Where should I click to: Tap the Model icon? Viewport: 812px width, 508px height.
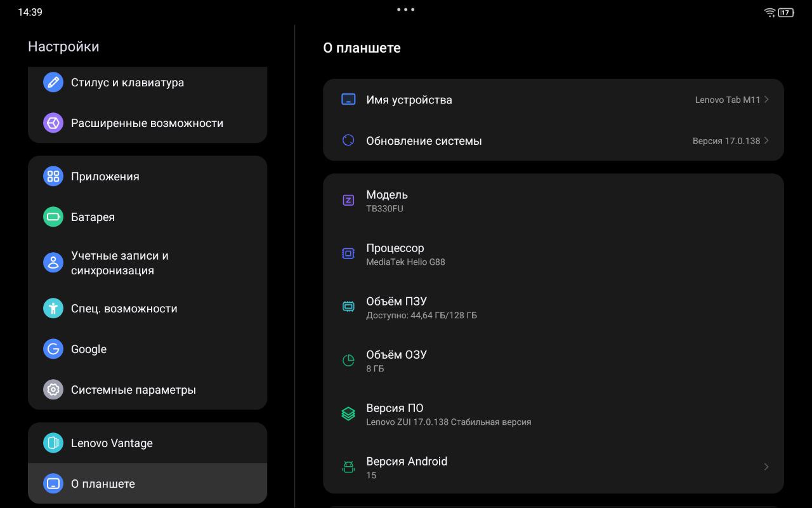pos(348,200)
